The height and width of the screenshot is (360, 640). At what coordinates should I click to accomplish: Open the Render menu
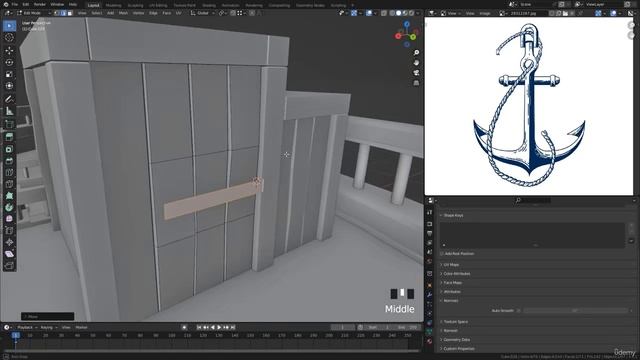pos(40,4)
